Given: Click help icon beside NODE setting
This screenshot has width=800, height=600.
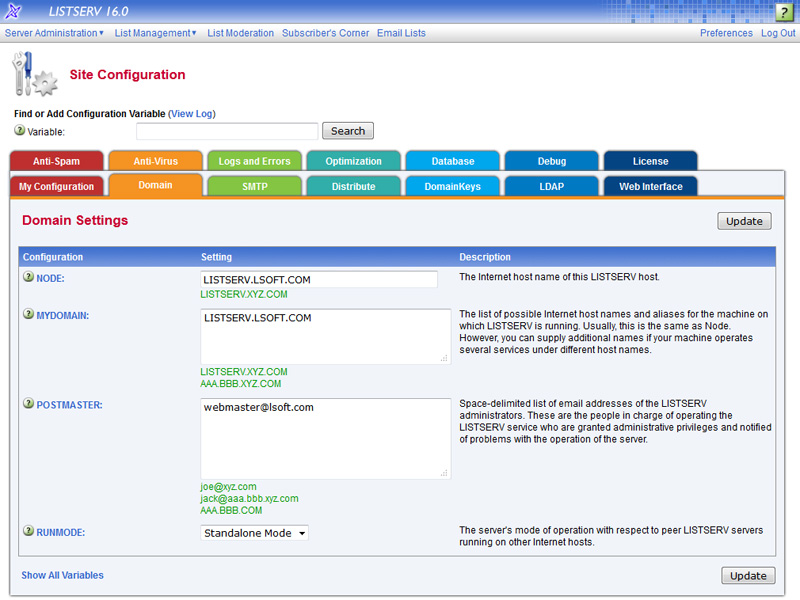Looking at the screenshot, I should pos(29,277).
